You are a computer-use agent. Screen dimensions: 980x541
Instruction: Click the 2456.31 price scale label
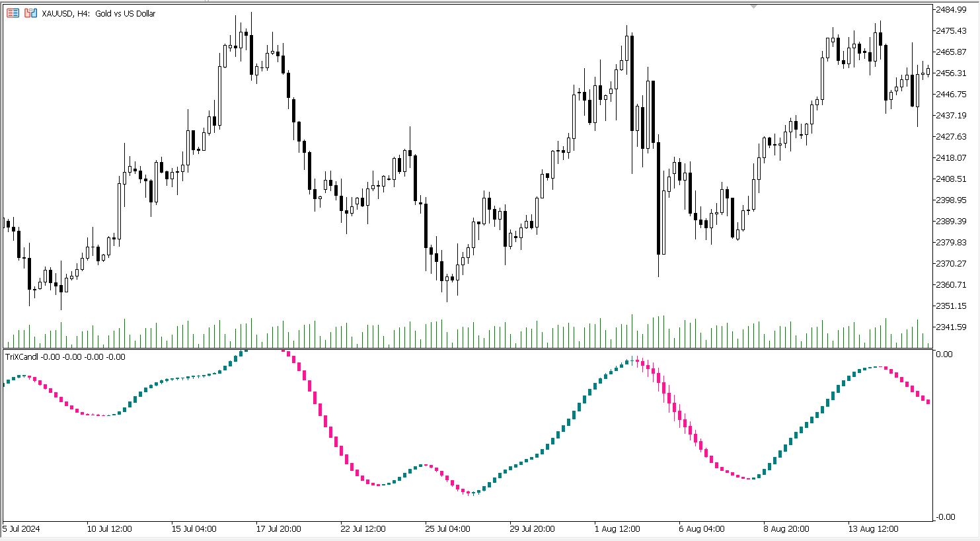[x=950, y=73]
